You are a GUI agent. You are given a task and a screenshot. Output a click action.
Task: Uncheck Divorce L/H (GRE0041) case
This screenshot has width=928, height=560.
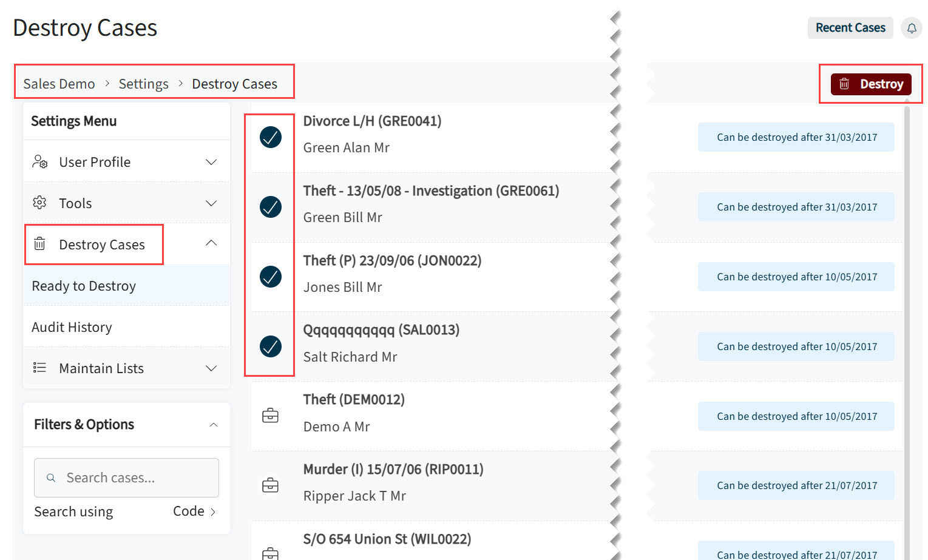[x=271, y=137]
